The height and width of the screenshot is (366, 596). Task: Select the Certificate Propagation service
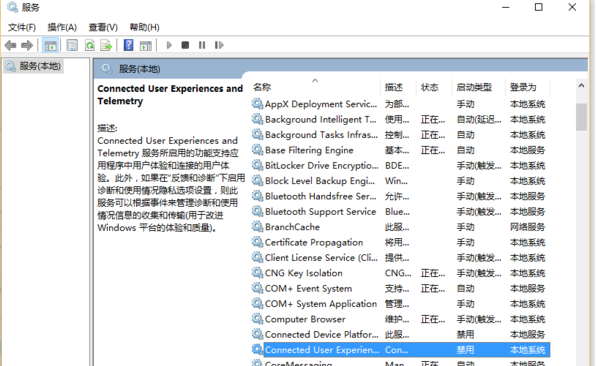tap(401, 242)
